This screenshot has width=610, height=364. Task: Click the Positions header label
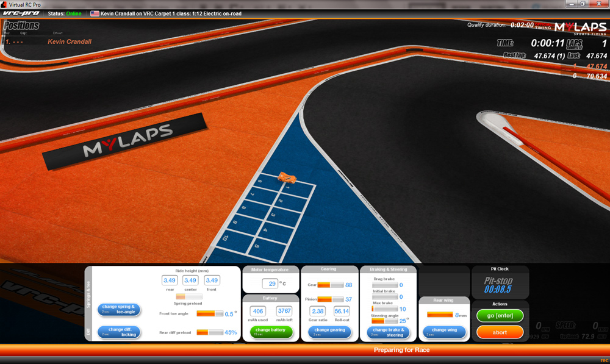pos(21,26)
